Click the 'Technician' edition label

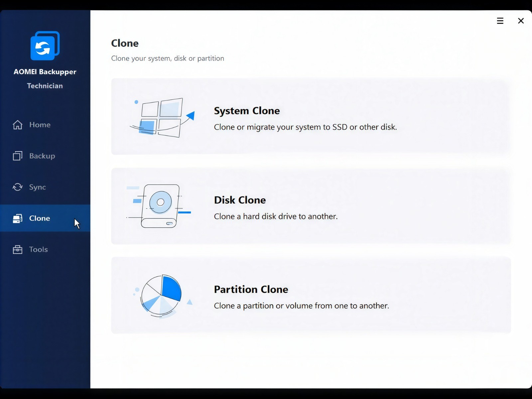[x=45, y=86]
